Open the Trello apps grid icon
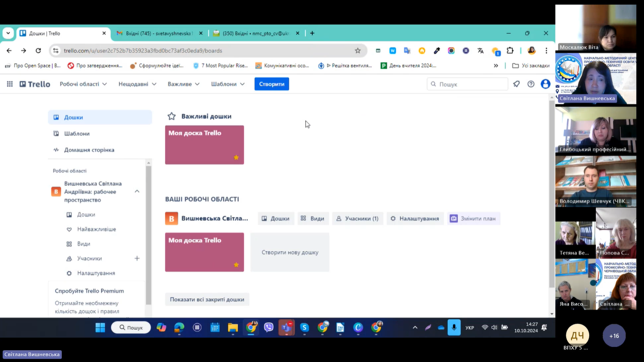The image size is (644, 362). [x=9, y=84]
